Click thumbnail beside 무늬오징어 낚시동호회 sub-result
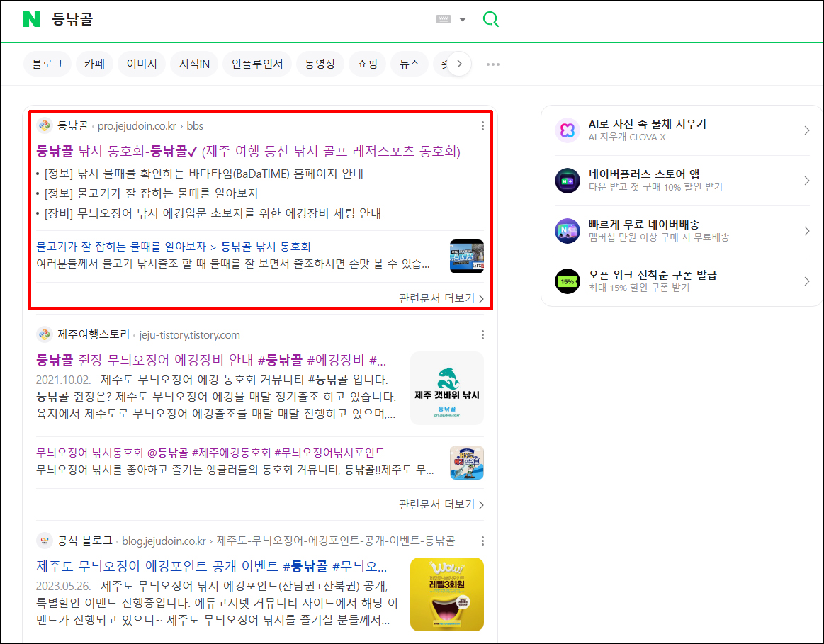This screenshot has height=644, width=824. (x=467, y=462)
